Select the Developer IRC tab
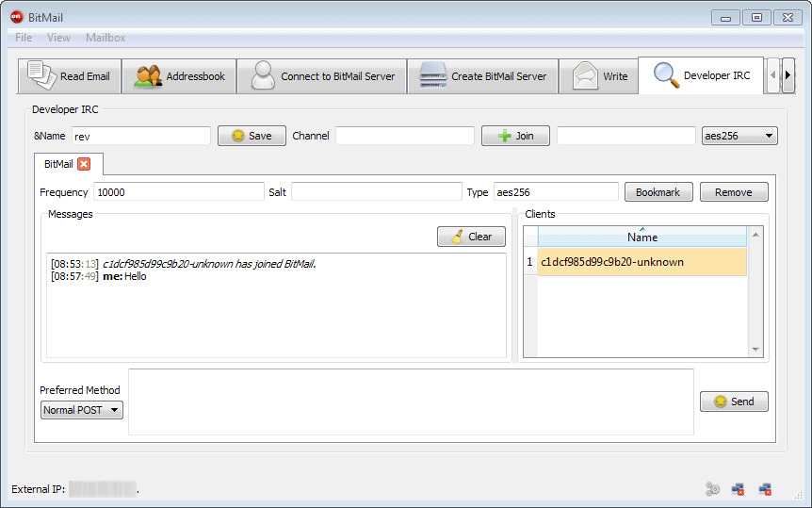 pyautogui.click(x=701, y=75)
